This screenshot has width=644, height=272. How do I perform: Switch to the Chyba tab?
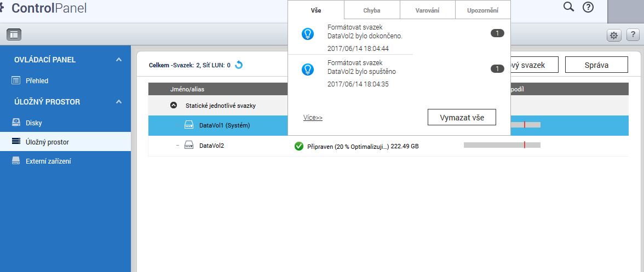point(372,10)
